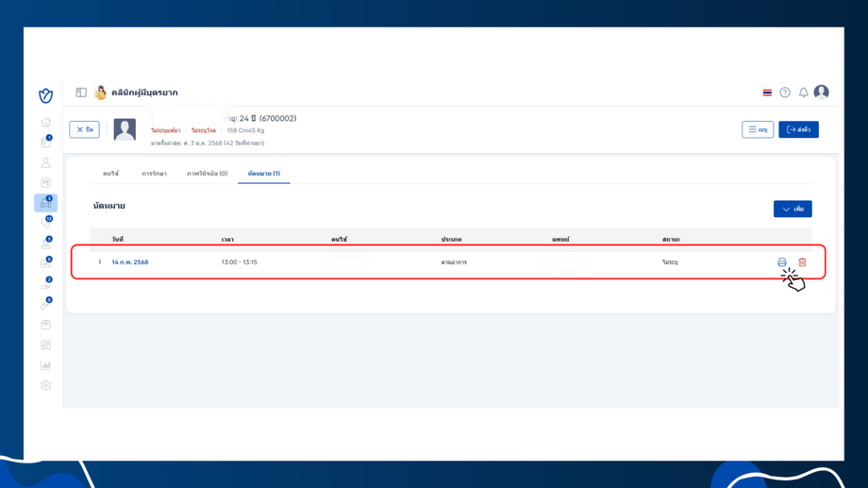Screen dimensions: 868x488
Task: Open the เมนู menu button
Action: click(x=758, y=129)
